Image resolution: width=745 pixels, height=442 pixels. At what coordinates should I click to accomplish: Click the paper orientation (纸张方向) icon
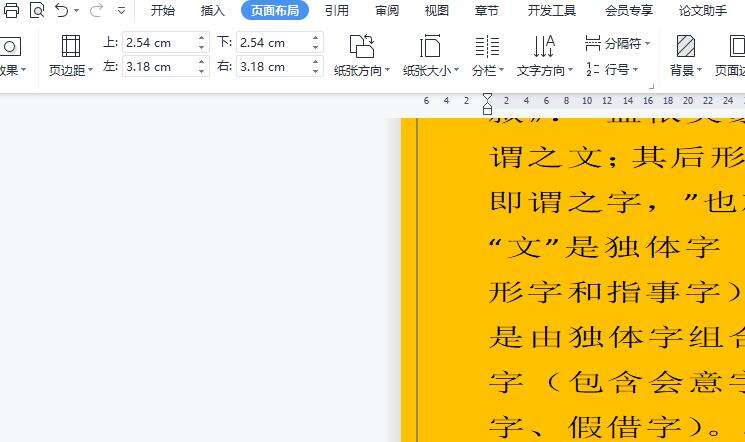362,46
